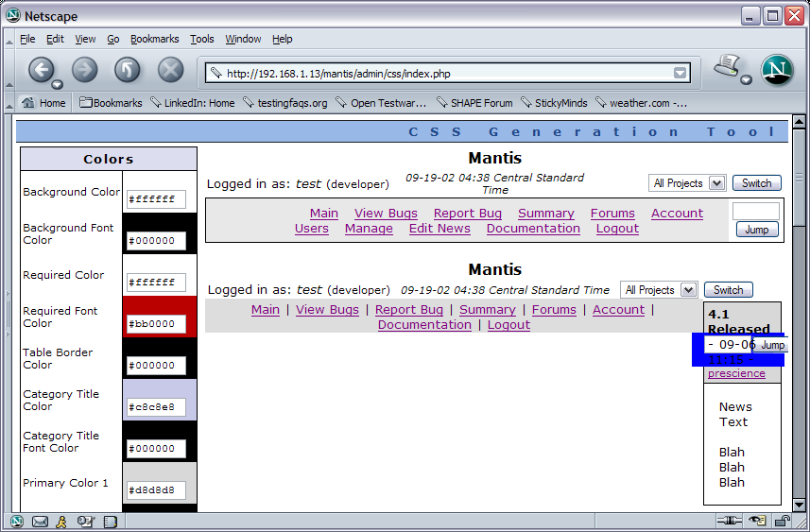Screen dimensions: 810x532
Task: Expand the first All Projects dropdown
Action: pos(687,182)
